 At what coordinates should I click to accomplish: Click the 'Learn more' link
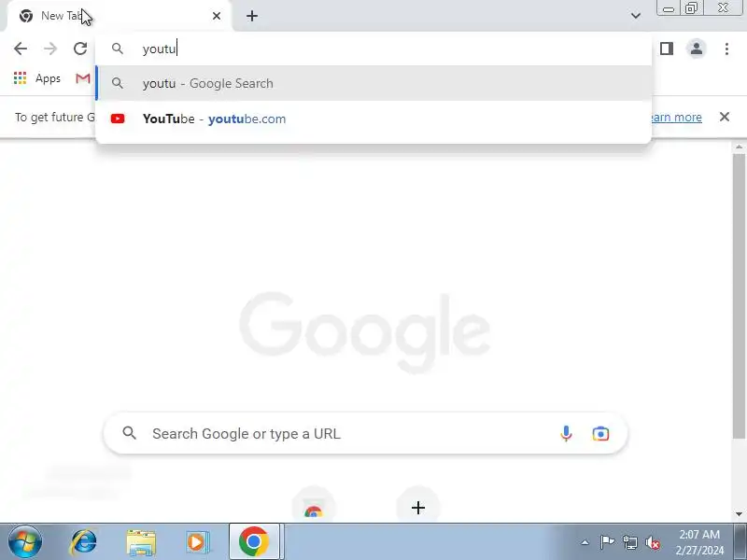(675, 118)
